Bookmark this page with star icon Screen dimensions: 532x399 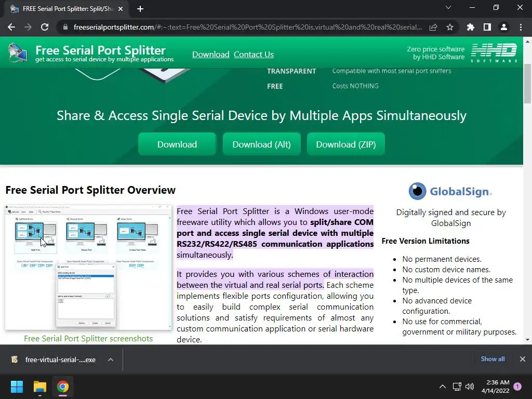click(x=450, y=27)
